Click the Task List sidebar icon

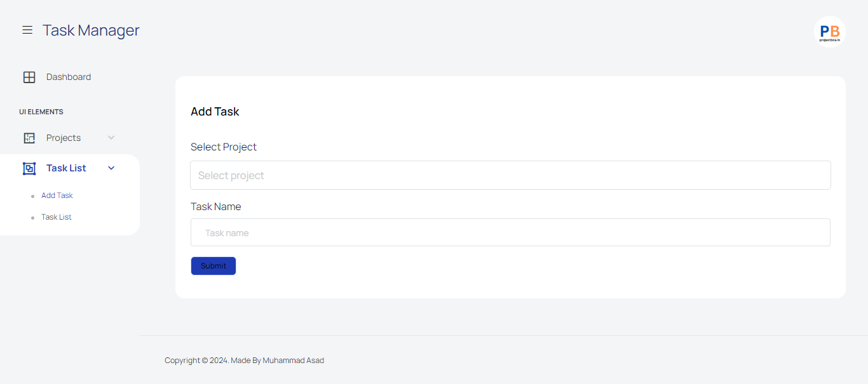pos(29,168)
